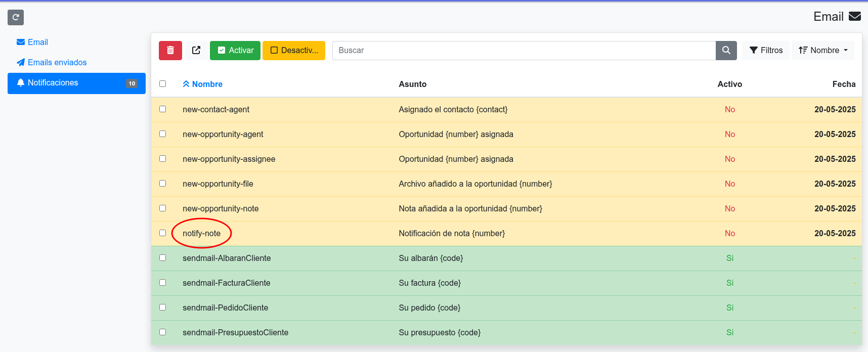This screenshot has width=868, height=352.
Task: Expand the Nombre sort order dropdown
Action: coord(822,51)
